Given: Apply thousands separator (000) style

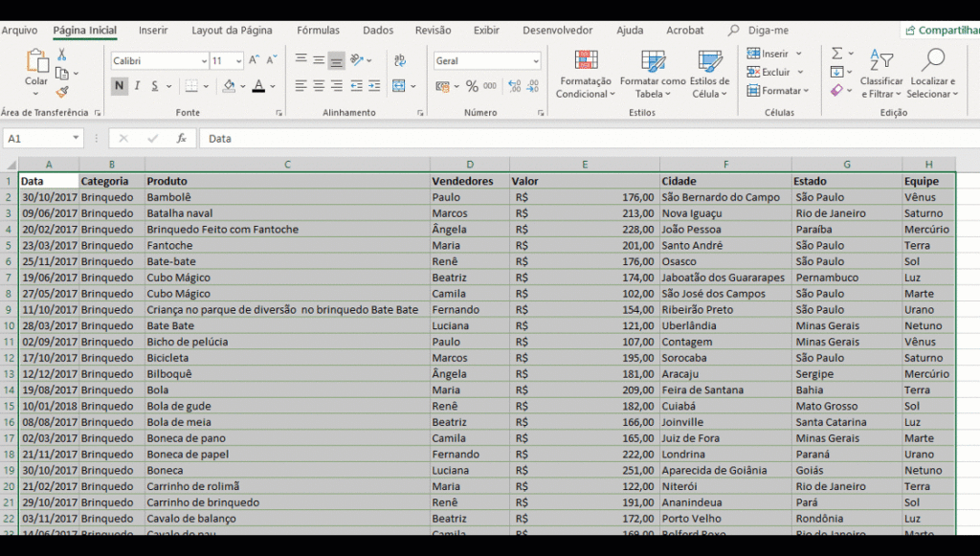Looking at the screenshot, I should tap(490, 86).
